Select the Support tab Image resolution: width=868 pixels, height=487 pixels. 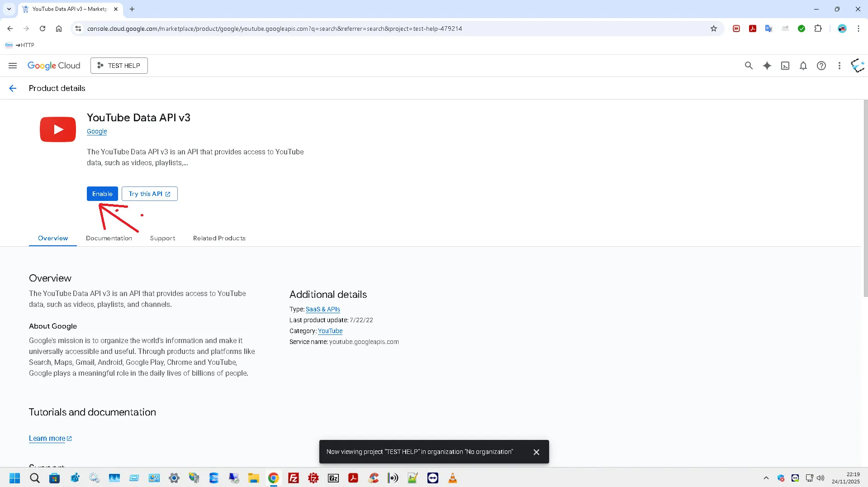pyautogui.click(x=162, y=238)
